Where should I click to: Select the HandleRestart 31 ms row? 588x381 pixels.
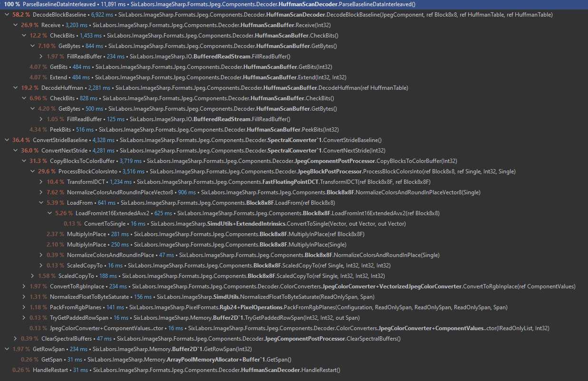[294, 370]
